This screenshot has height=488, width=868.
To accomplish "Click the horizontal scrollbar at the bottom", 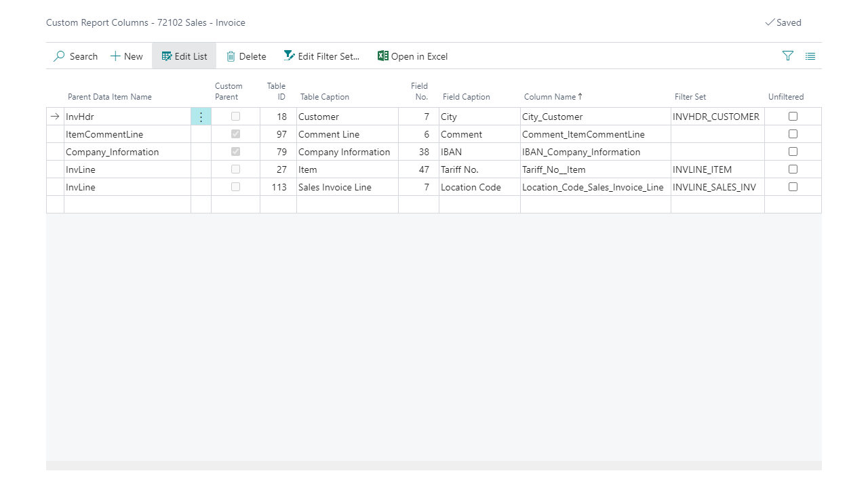I will tap(434, 466).
